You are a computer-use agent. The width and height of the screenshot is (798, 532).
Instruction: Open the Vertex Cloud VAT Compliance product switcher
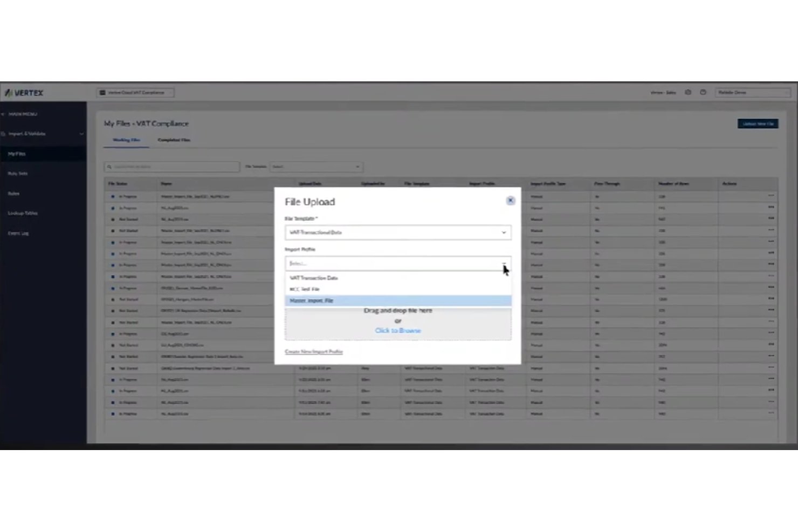[135, 93]
